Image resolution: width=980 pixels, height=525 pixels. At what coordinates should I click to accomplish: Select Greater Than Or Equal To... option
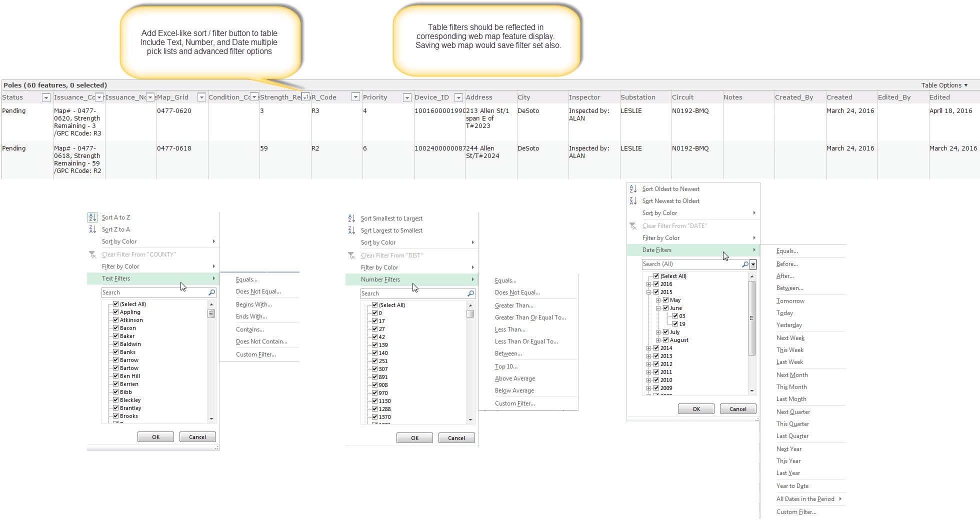pyautogui.click(x=530, y=317)
